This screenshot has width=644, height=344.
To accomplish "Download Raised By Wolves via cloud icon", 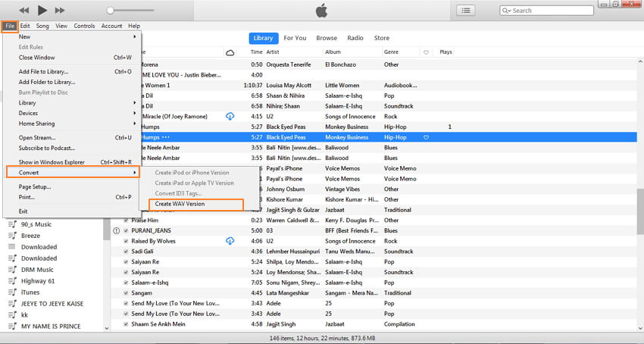I will 230,241.
